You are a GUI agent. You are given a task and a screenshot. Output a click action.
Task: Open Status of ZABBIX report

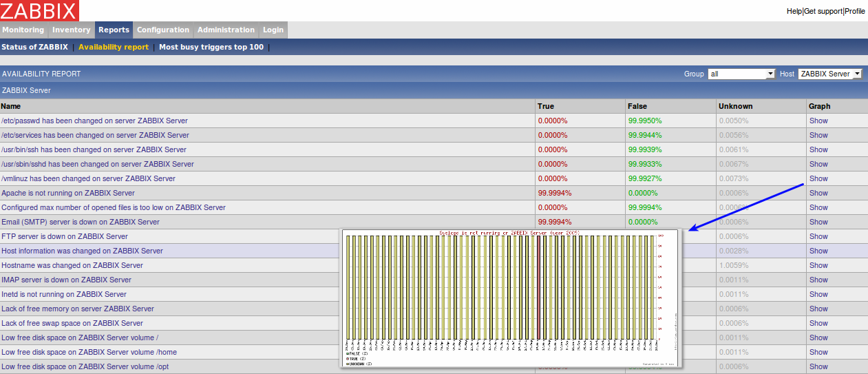point(34,48)
